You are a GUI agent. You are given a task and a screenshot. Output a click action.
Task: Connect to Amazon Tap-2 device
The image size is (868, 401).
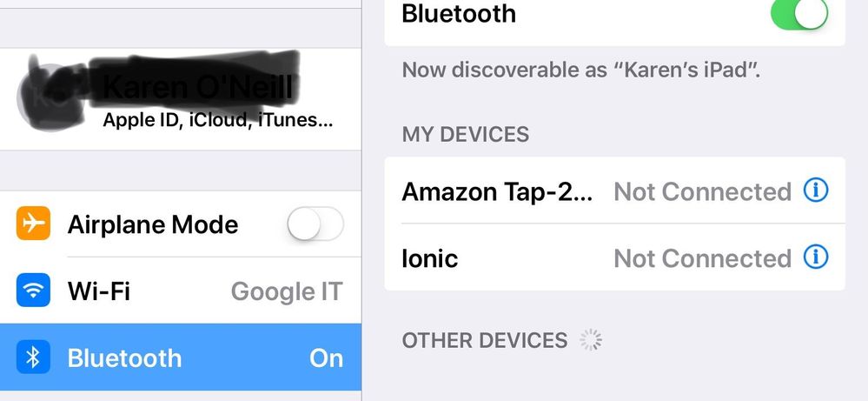tap(614, 191)
